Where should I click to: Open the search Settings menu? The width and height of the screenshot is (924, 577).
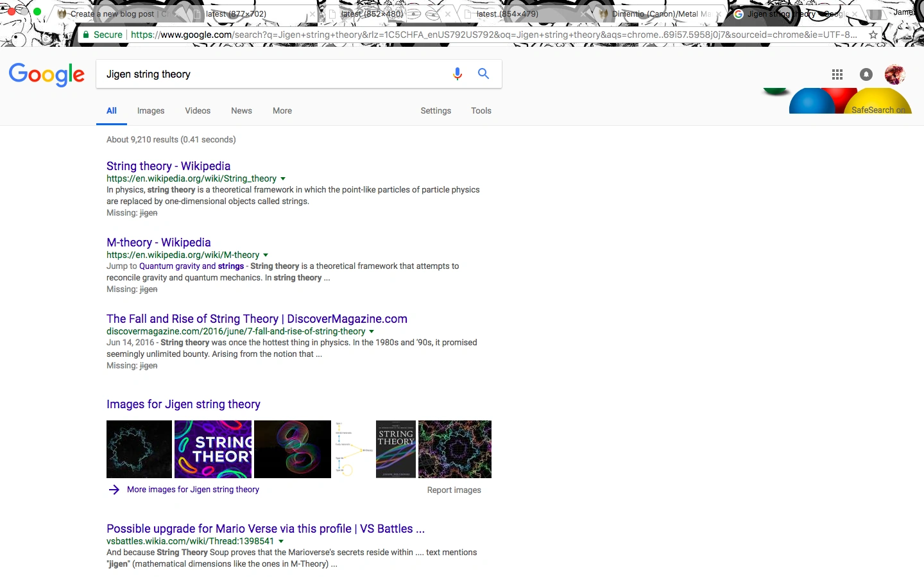436,110
